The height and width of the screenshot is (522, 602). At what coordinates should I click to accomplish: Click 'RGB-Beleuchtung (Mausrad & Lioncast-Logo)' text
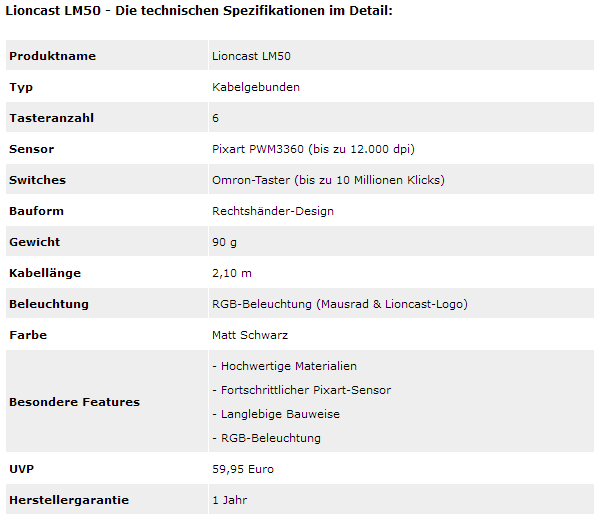point(340,304)
